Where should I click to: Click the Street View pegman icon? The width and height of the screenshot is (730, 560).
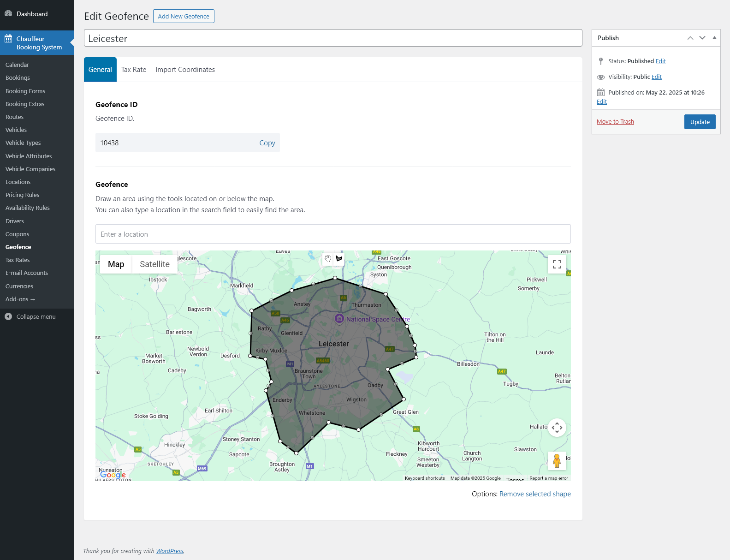tap(557, 460)
